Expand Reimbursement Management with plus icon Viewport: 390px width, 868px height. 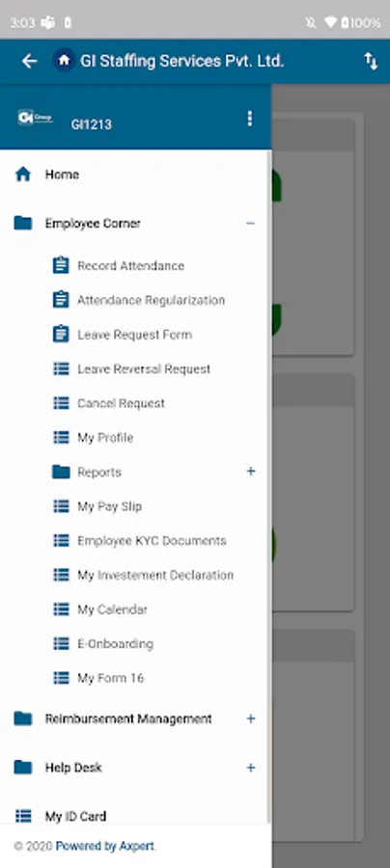[250, 719]
